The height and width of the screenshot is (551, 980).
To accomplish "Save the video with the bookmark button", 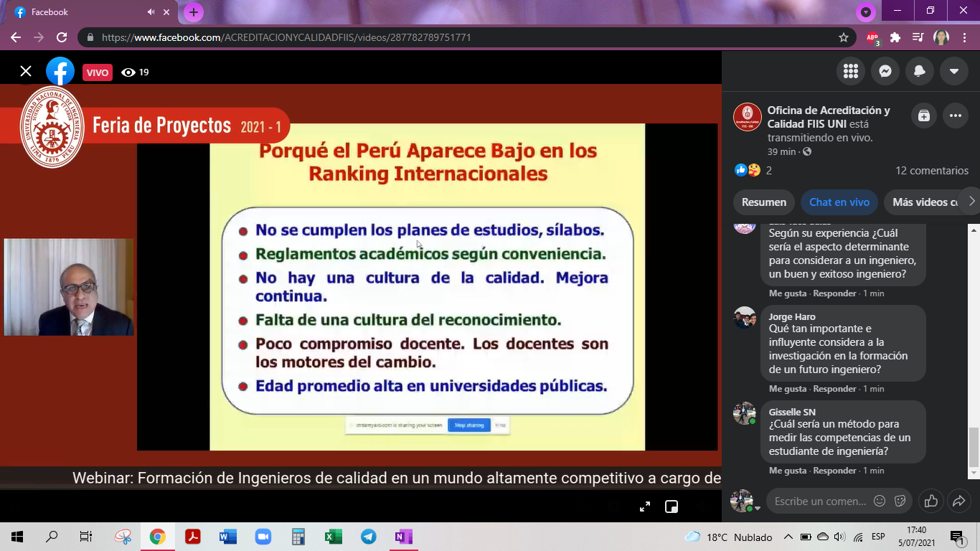I will [x=924, y=116].
